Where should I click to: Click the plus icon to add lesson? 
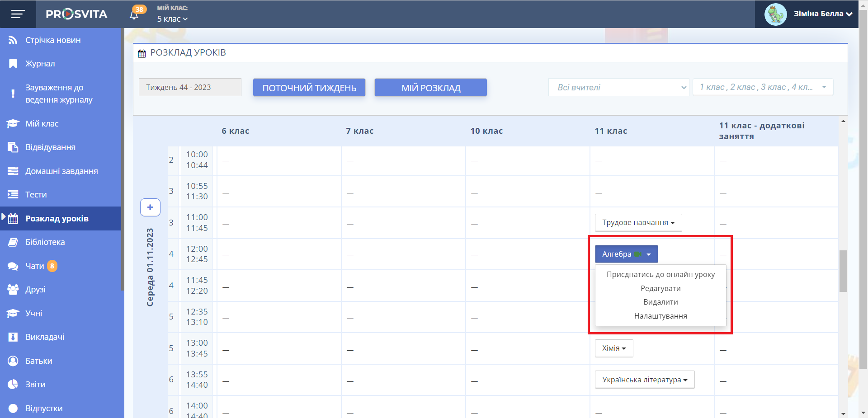pos(150,207)
